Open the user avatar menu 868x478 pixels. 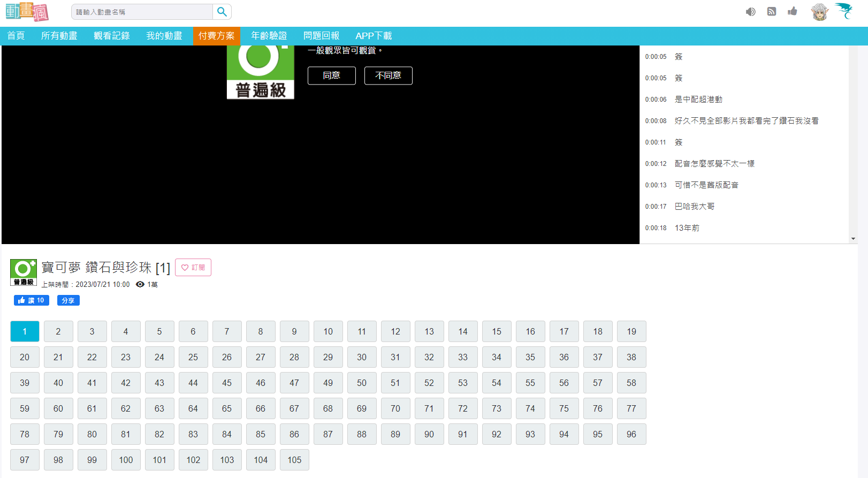click(819, 12)
